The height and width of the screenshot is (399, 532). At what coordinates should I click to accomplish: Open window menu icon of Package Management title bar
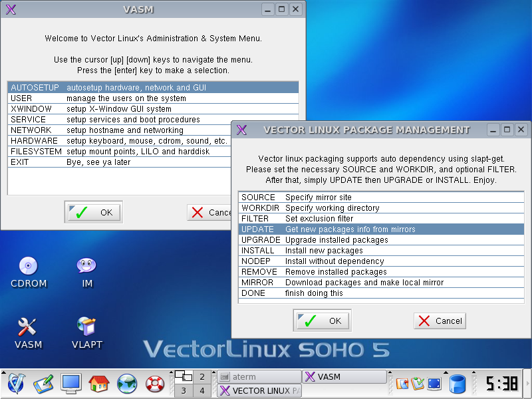(x=241, y=130)
